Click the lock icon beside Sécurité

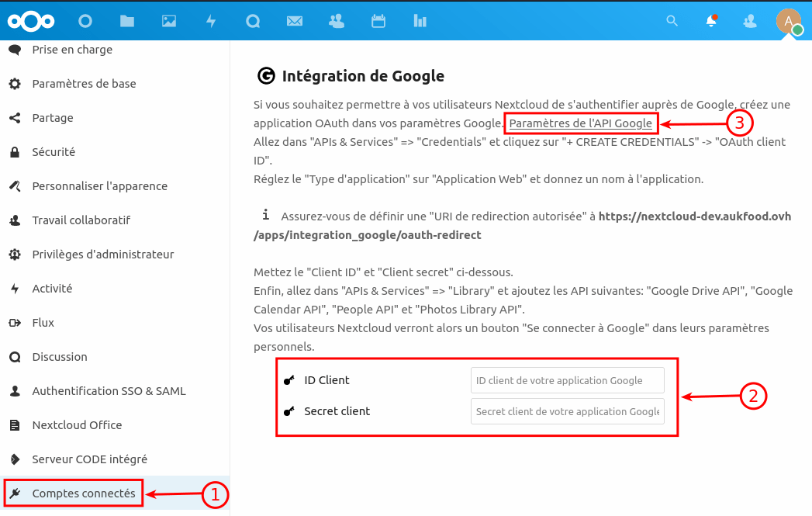[x=15, y=152]
